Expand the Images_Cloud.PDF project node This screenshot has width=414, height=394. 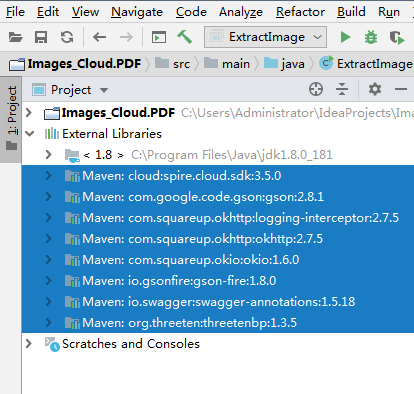[x=29, y=113]
